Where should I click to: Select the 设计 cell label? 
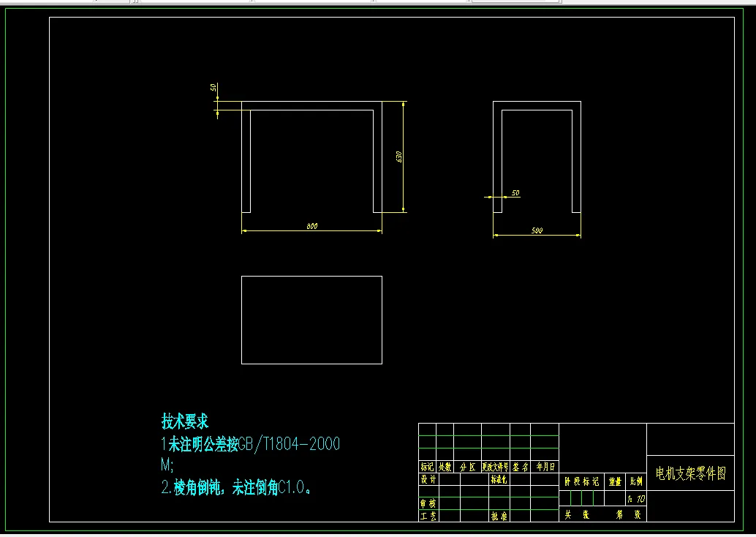coord(428,479)
